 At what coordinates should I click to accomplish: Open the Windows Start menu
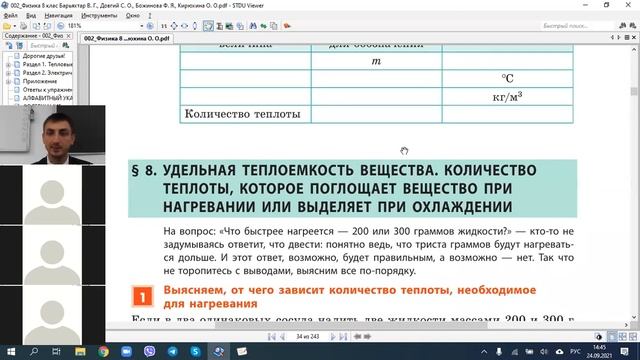click(x=11, y=351)
